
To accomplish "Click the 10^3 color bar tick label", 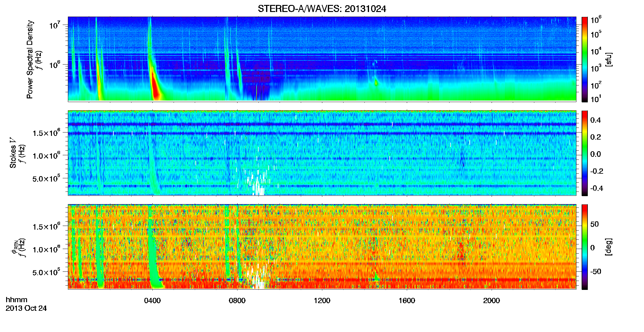I will 596,68.
